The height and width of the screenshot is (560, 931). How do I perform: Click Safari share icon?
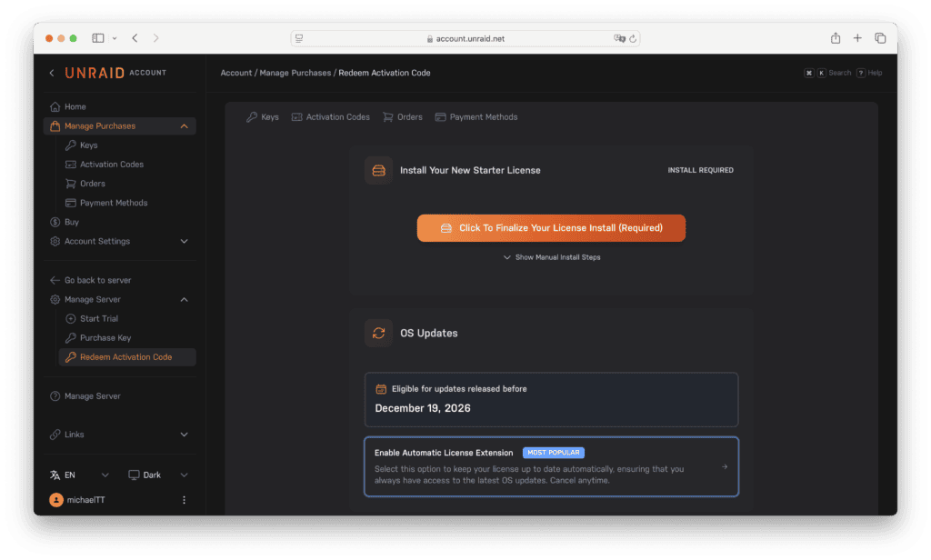point(835,38)
